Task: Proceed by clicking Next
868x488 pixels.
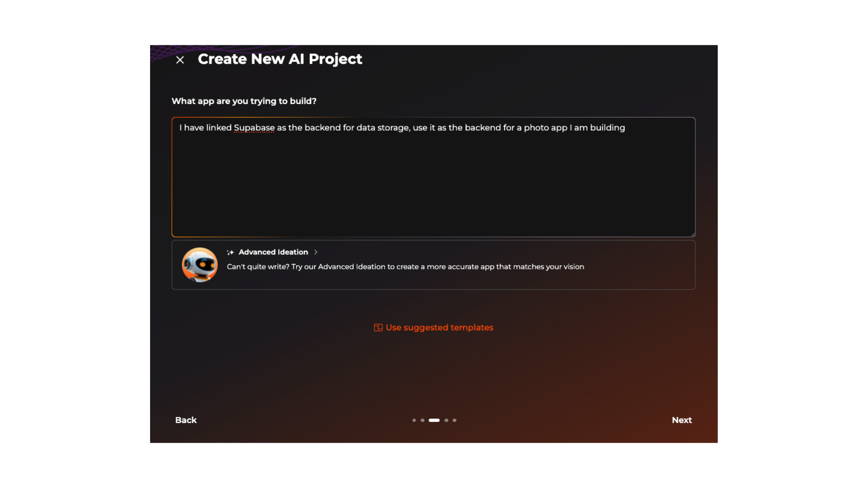Action: [681, 420]
